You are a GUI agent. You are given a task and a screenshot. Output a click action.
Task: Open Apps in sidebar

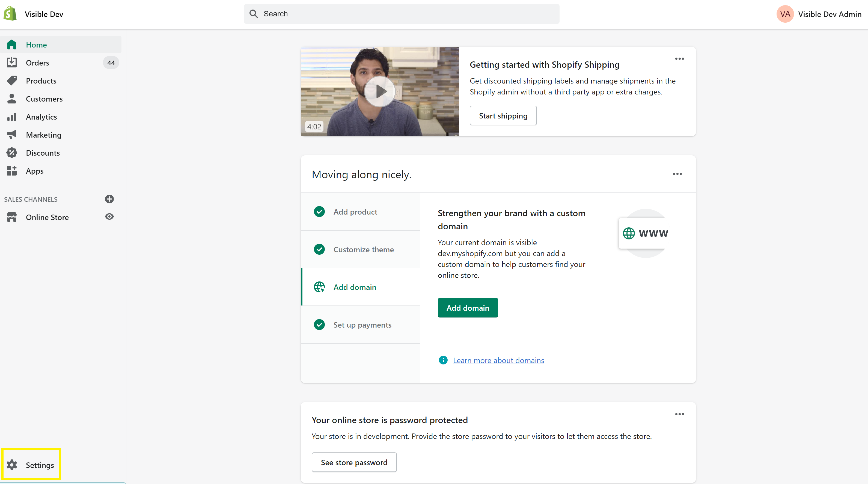tap(61, 171)
